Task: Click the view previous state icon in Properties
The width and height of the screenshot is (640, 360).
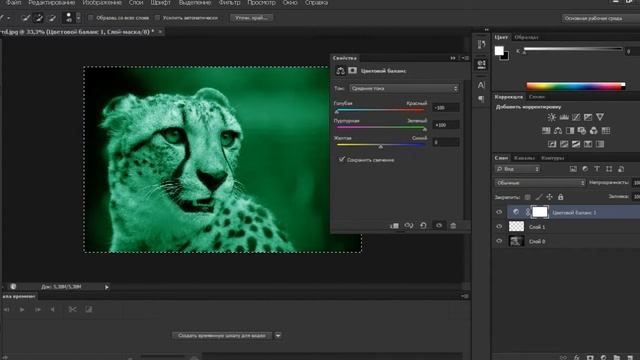Action: (x=409, y=226)
